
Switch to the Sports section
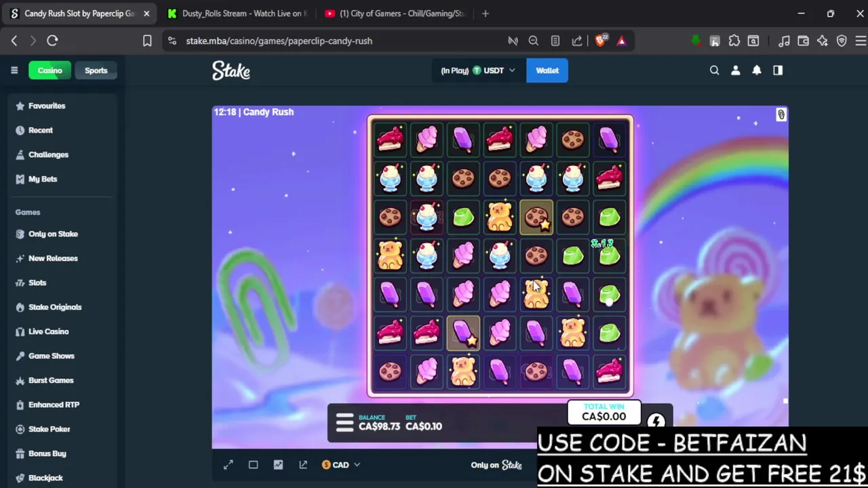[96, 70]
